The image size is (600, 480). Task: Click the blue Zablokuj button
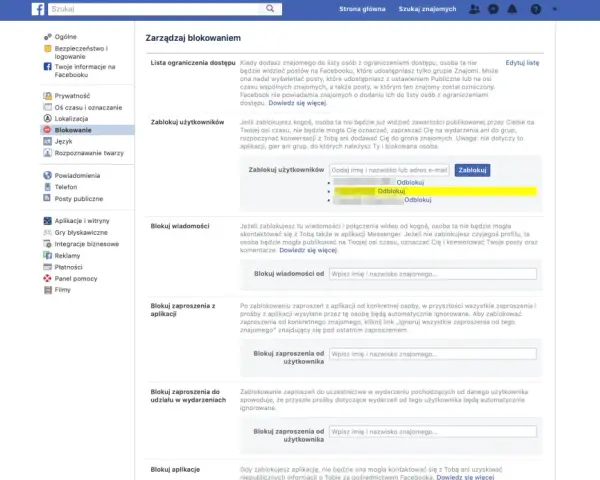click(472, 170)
